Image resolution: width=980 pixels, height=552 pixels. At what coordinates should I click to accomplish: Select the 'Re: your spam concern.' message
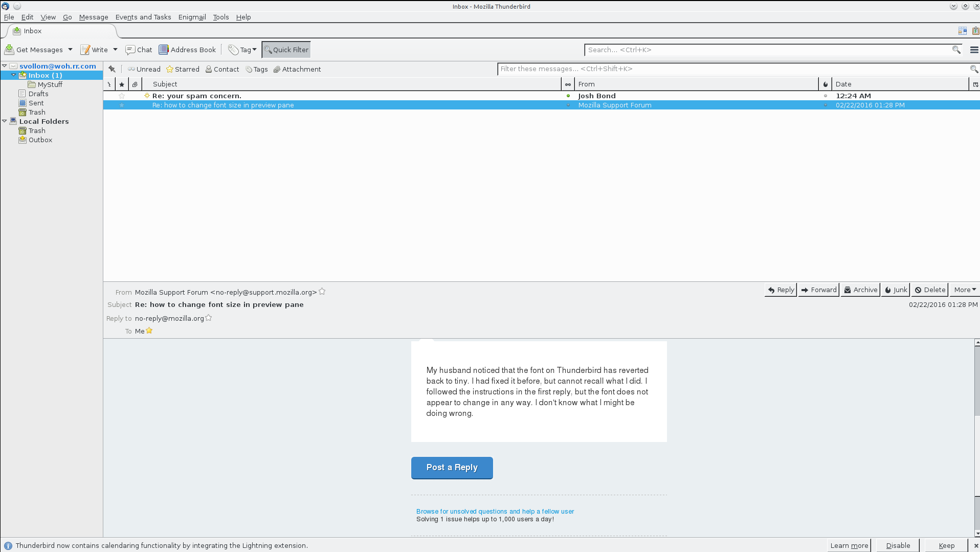(x=541, y=96)
